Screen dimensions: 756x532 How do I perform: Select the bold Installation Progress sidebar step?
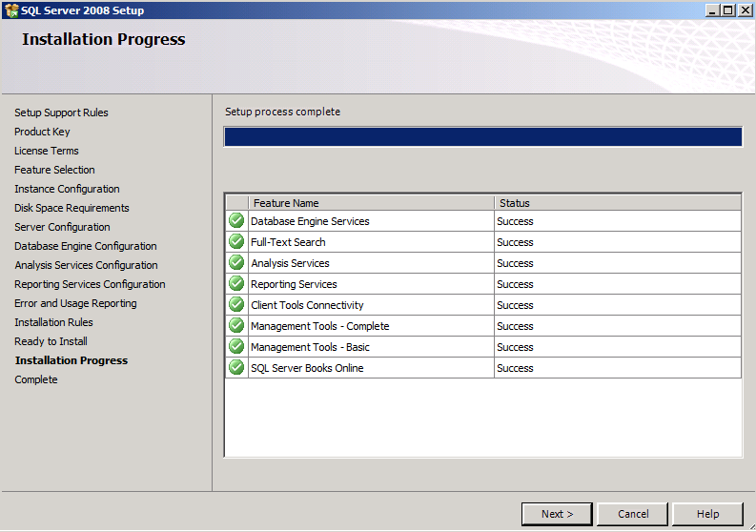72,360
